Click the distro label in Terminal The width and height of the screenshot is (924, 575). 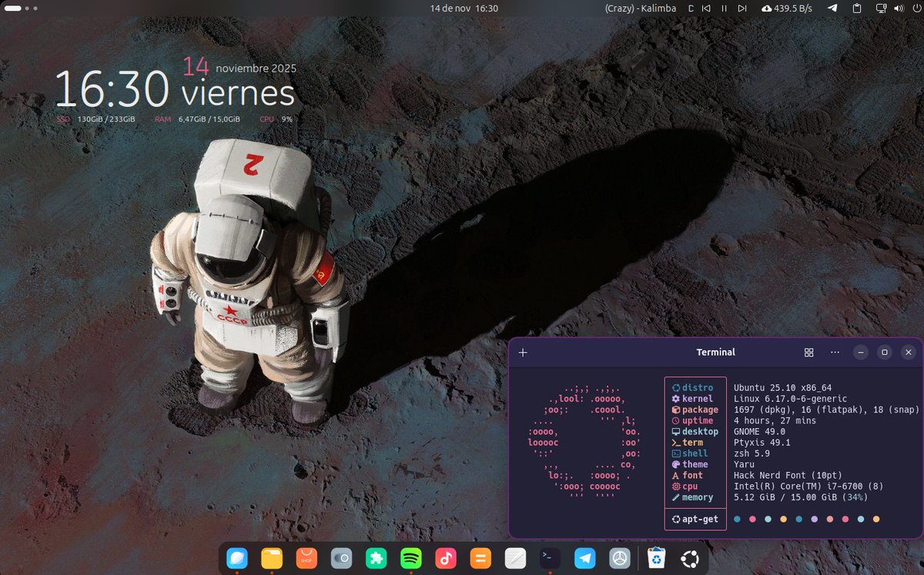[x=698, y=388]
